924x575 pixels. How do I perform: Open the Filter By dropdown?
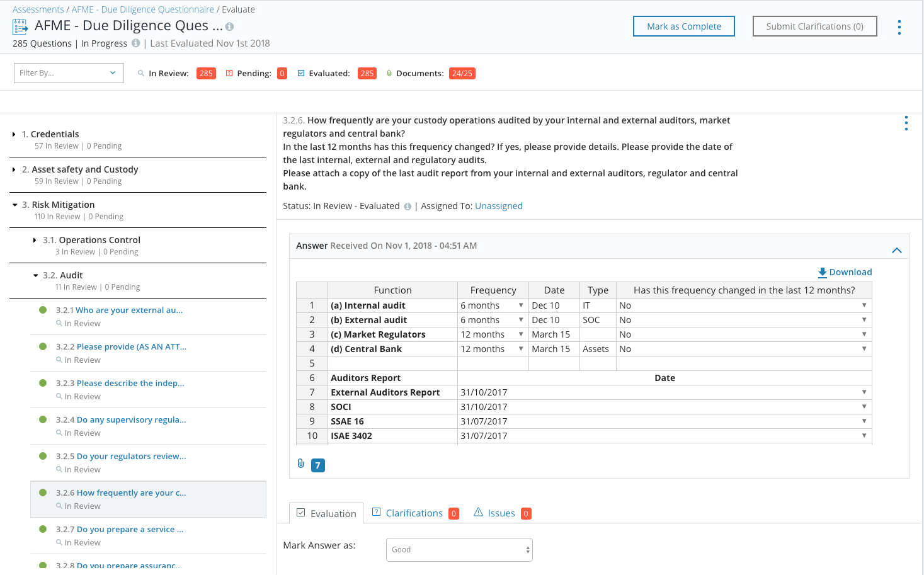coord(69,73)
